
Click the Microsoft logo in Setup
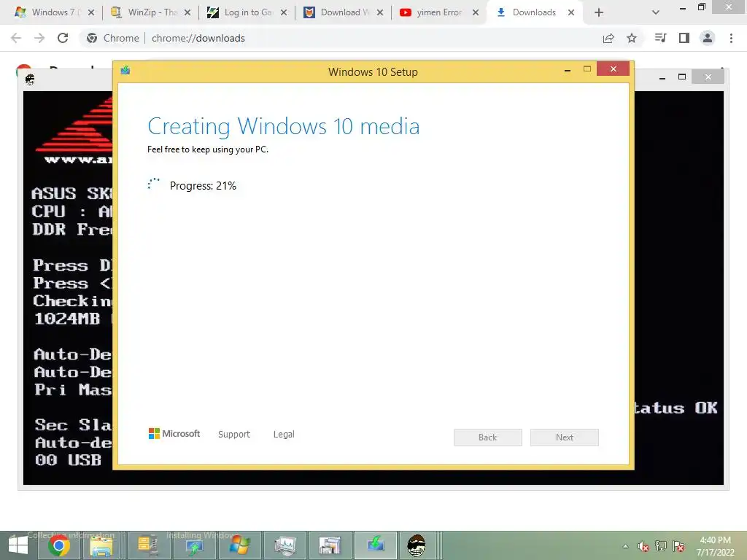pyautogui.click(x=174, y=433)
